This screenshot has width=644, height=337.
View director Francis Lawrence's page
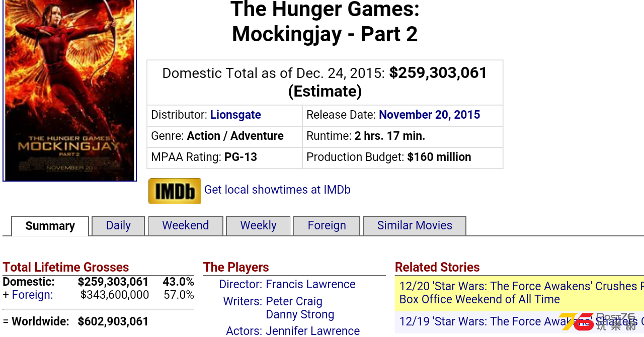310,284
